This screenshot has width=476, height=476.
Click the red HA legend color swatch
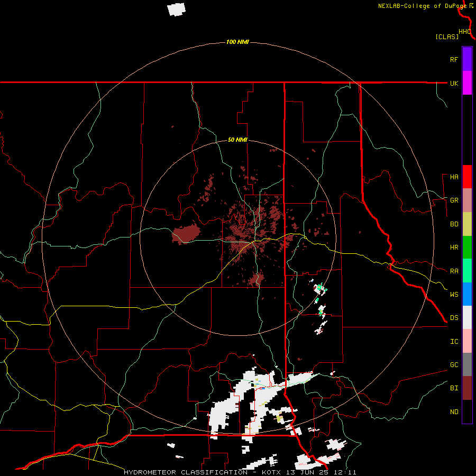(467, 177)
